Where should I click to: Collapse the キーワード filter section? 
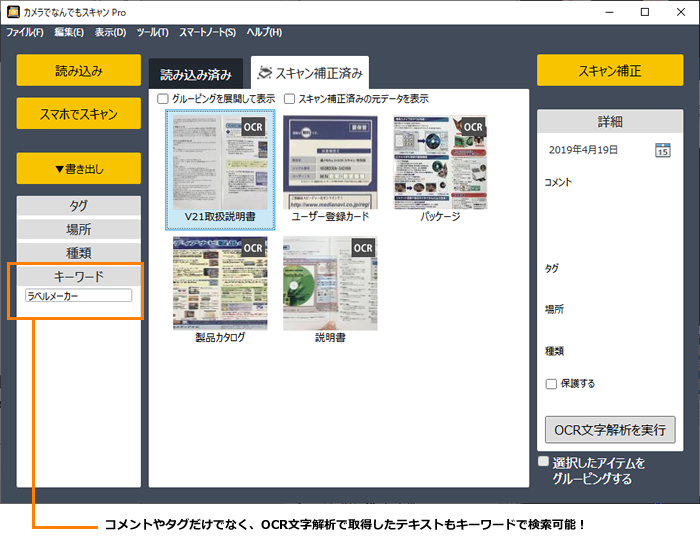(79, 276)
